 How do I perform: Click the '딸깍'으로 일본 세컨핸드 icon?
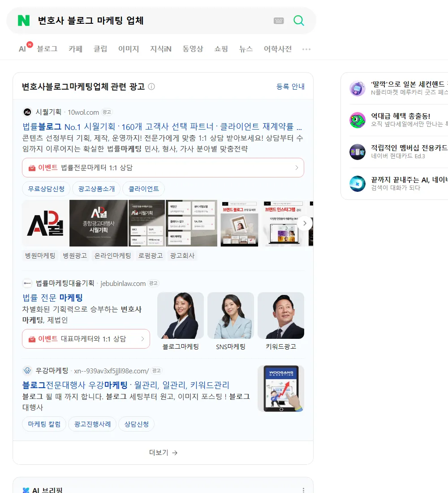coord(358,88)
